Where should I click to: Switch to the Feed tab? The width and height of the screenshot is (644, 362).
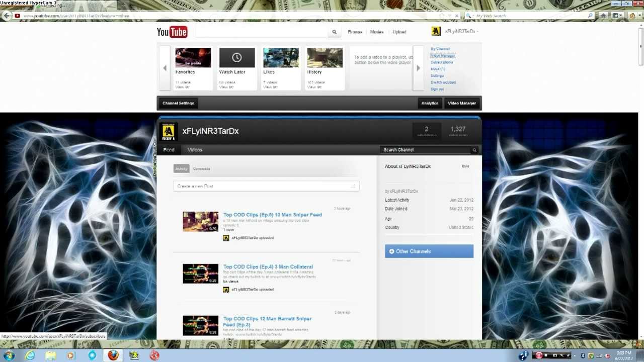(x=169, y=150)
